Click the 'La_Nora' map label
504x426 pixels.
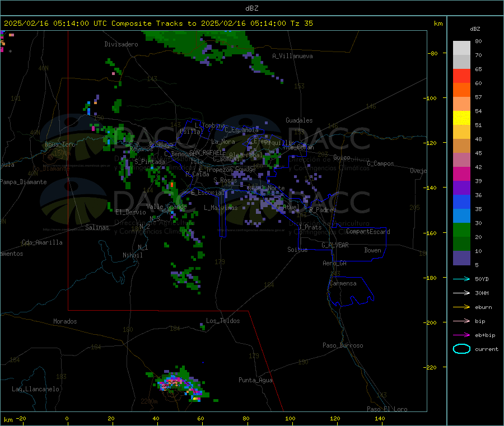pos(223,142)
